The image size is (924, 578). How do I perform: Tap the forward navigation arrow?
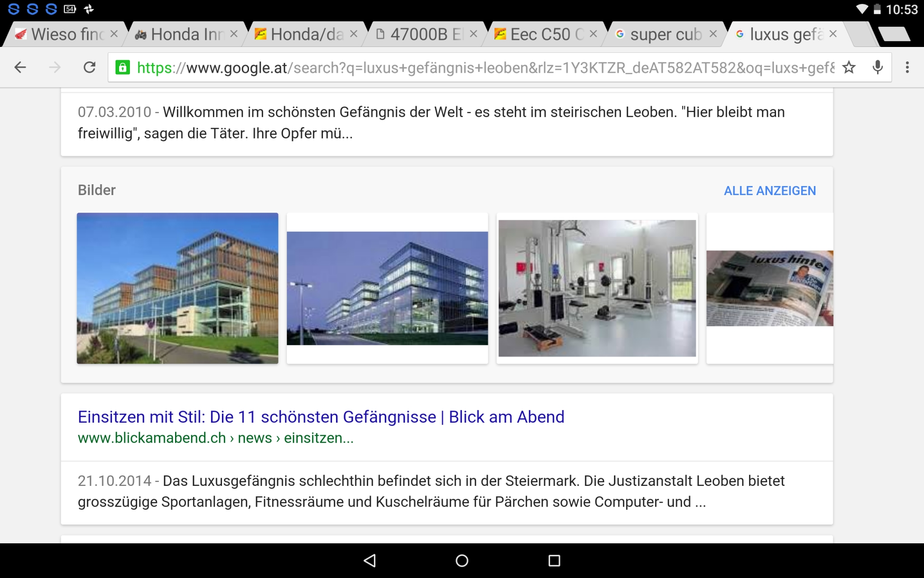[x=55, y=68]
